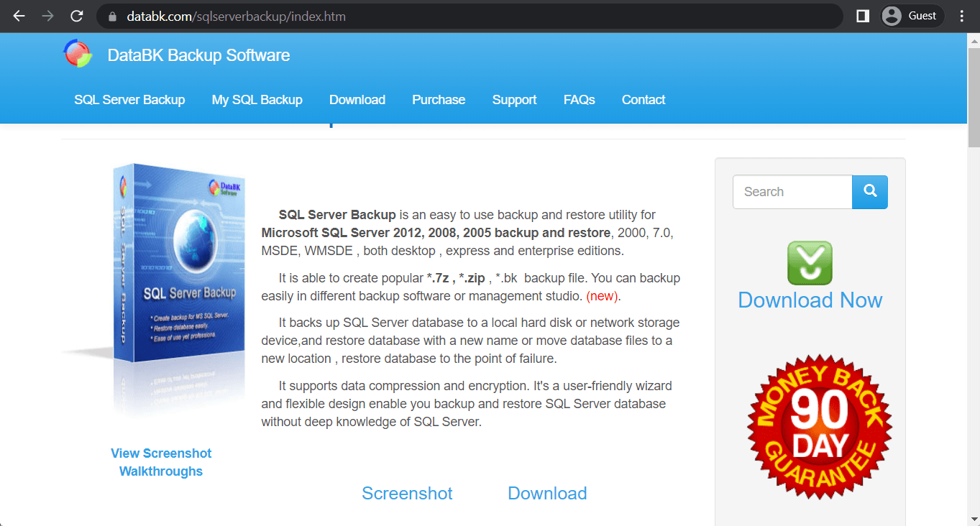The width and height of the screenshot is (980, 526).
Task: Click the DataBK Backup Software title
Action: (x=198, y=55)
